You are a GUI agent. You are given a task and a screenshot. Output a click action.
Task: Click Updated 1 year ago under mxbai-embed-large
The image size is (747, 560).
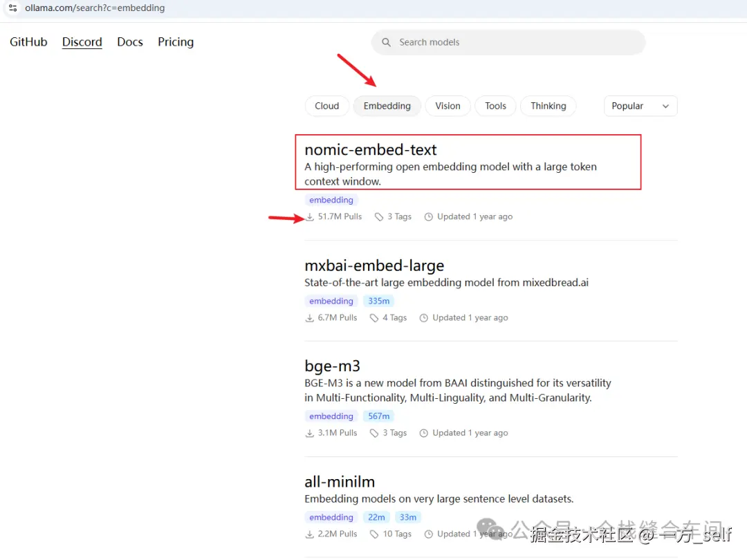[470, 317]
